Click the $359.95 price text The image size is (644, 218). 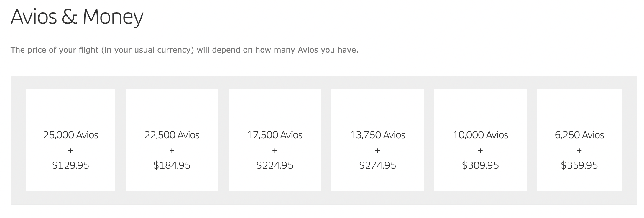579,165
